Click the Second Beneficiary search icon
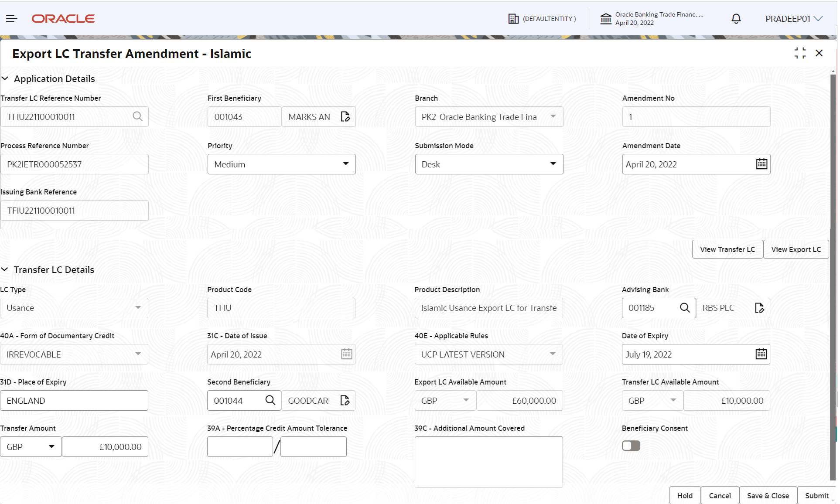 tap(270, 400)
